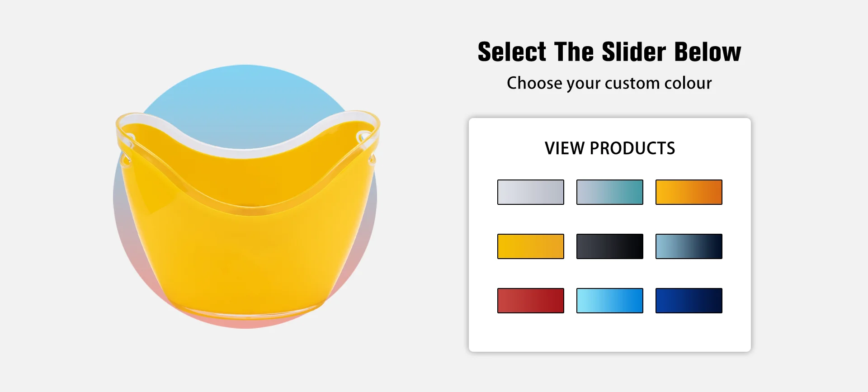Click the 'Choose your custom colour' text
The image size is (868, 392).
[x=609, y=83]
